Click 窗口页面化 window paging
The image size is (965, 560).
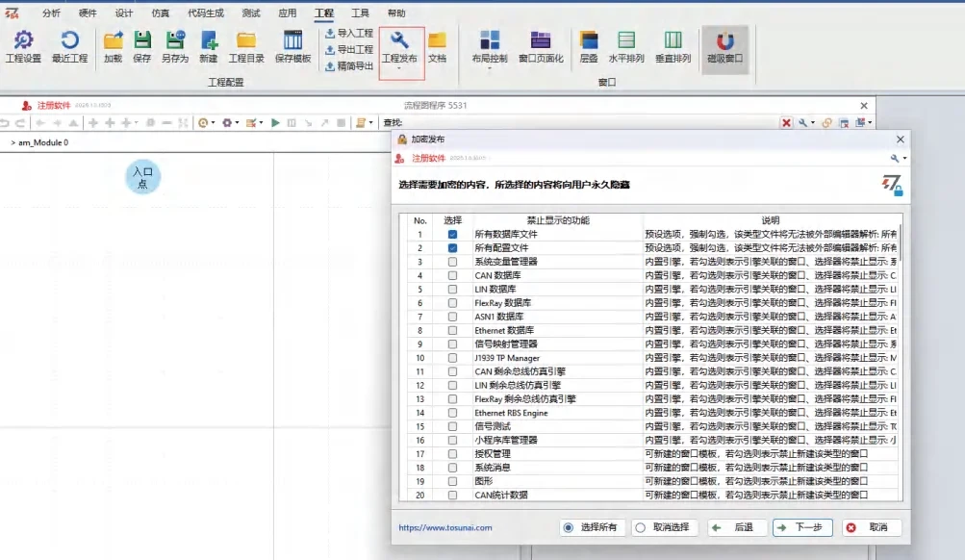coord(541,47)
